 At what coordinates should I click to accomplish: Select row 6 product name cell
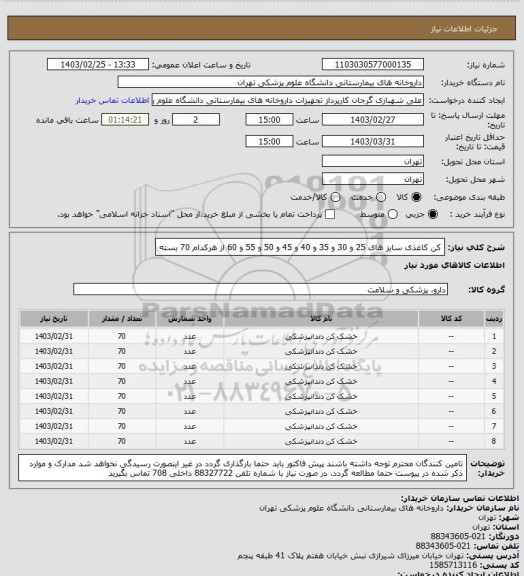pyautogui.click(x=321, y=411)
